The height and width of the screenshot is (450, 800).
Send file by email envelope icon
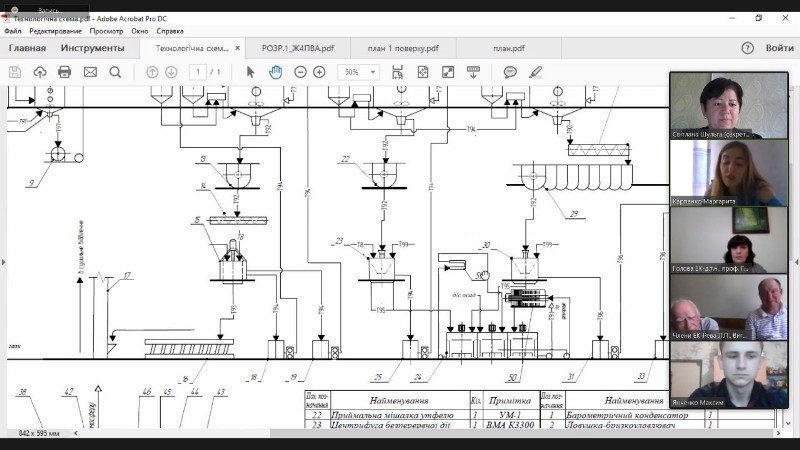(x=90, y=72)
